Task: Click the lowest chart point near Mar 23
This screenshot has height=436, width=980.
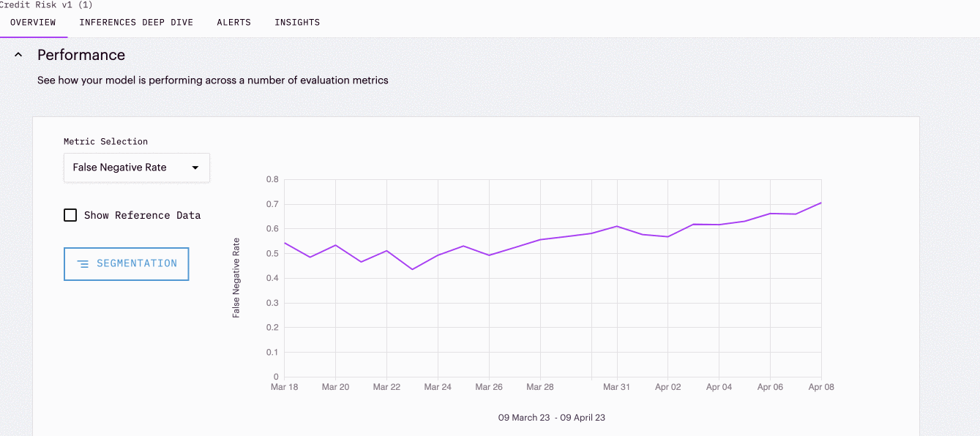Action: [x=412, y=269]
